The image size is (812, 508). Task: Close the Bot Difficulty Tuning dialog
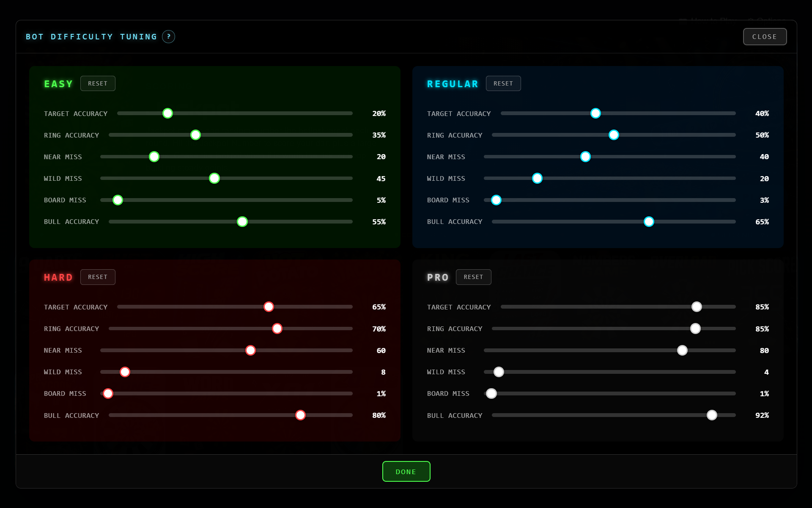[765, 37]
